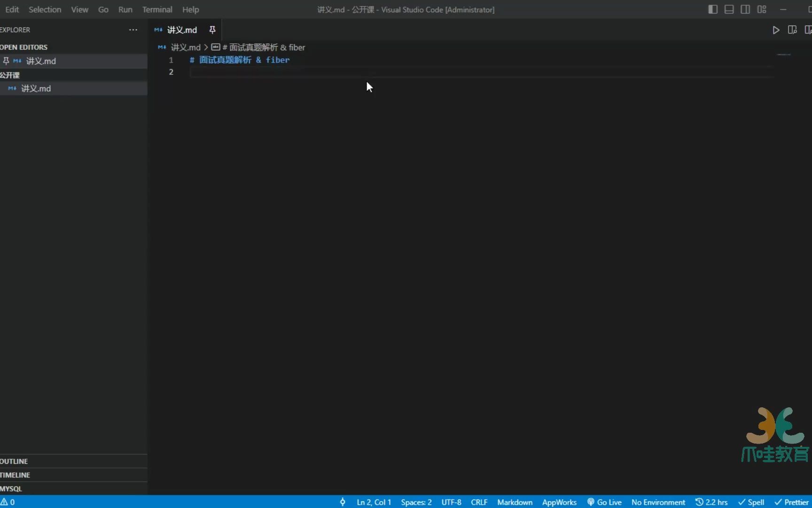Click the git sync icon in status bar

[343, 502]
